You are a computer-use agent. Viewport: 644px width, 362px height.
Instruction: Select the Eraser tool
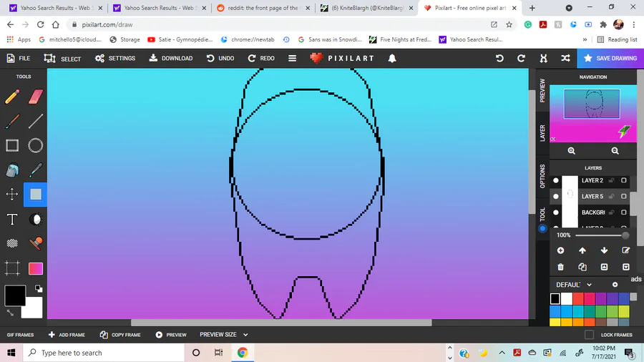(36, 97)
